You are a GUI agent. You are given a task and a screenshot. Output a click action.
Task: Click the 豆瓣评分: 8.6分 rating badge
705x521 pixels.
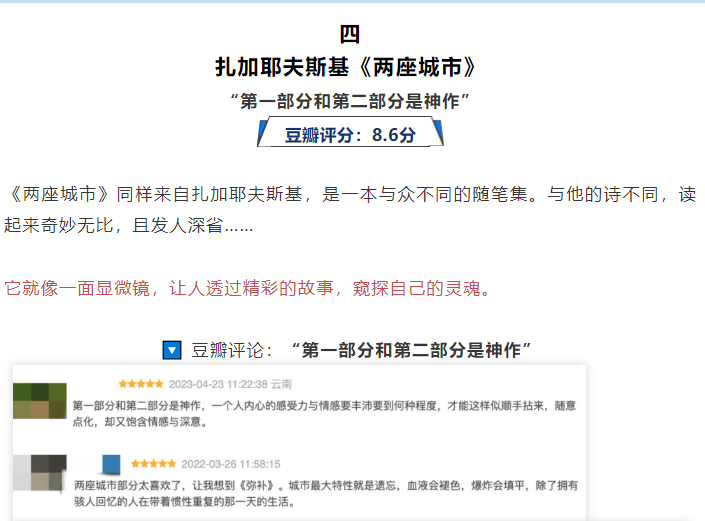point(350,132)
